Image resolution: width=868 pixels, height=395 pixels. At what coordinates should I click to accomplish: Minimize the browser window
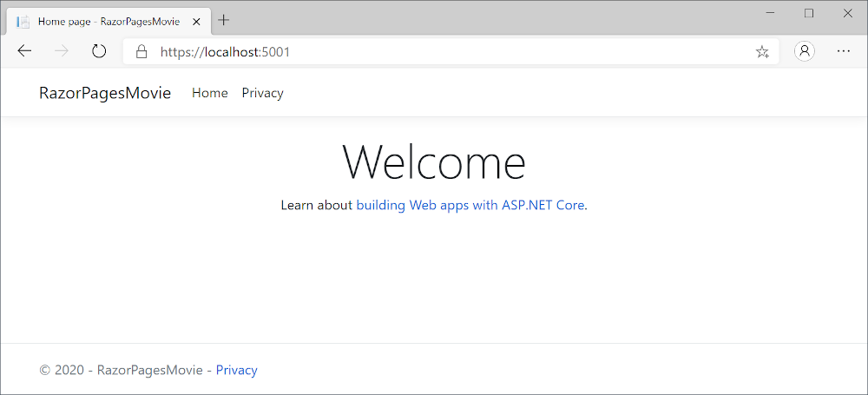point(769,13)
